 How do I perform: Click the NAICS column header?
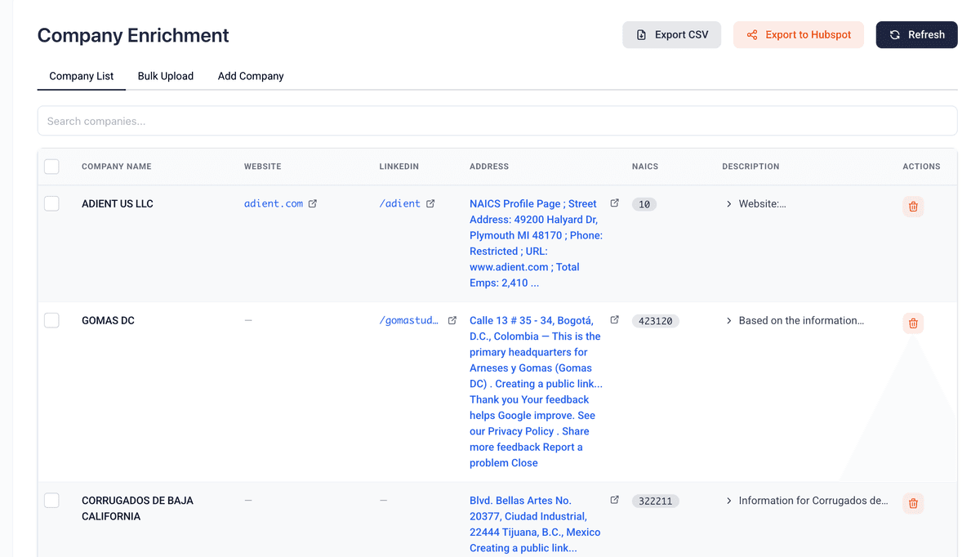(x=645, y=167)
